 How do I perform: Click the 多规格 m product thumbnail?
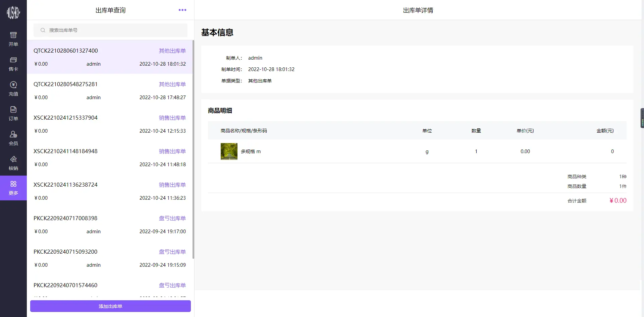click(229, 151)
